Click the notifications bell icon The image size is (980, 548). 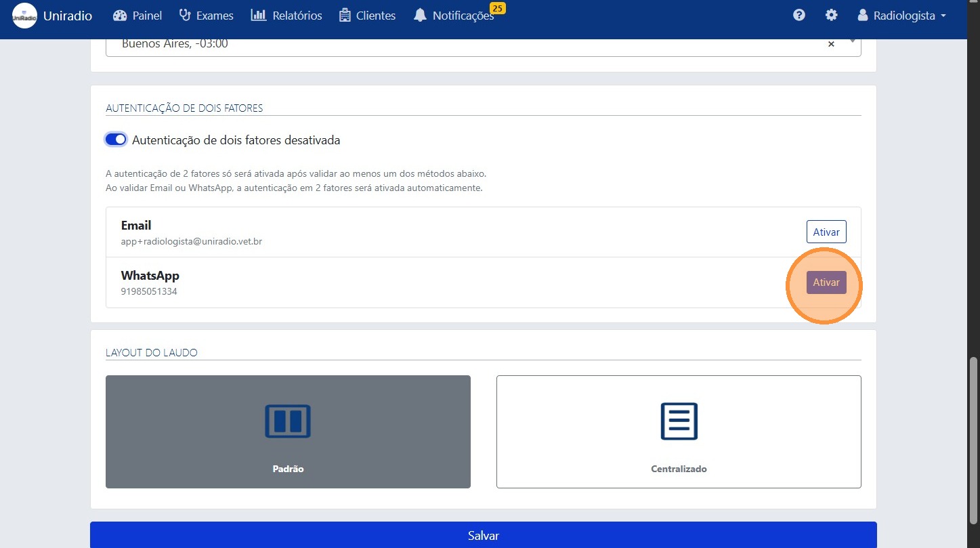421,15
